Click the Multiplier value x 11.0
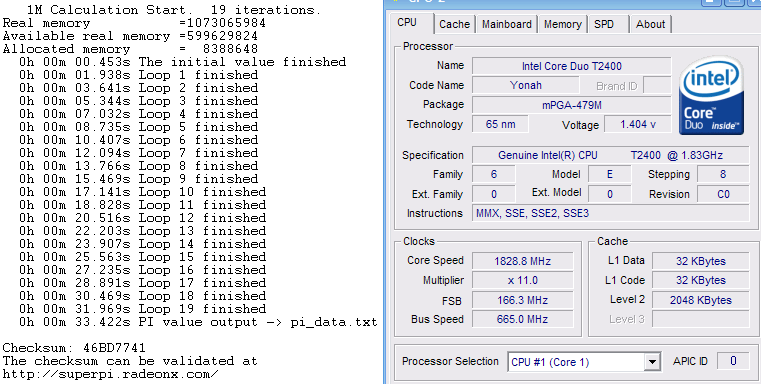Viewport: 761px width, 384px height. pos(523,281)
